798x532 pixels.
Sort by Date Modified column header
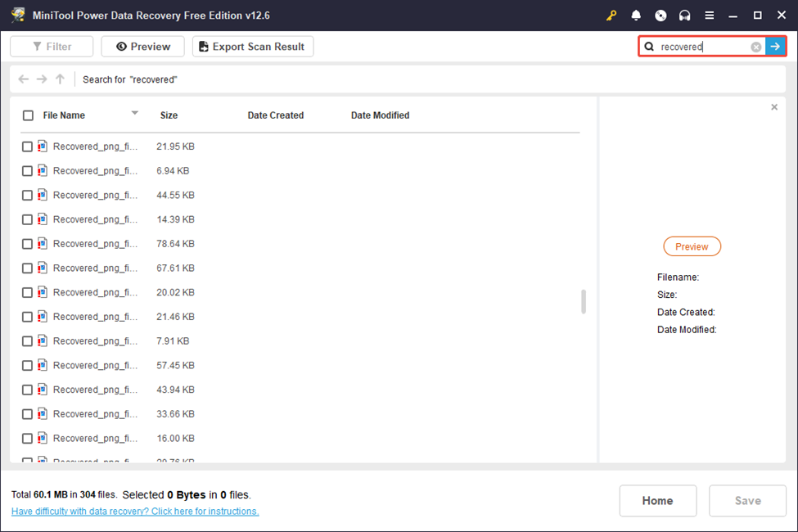380,115
